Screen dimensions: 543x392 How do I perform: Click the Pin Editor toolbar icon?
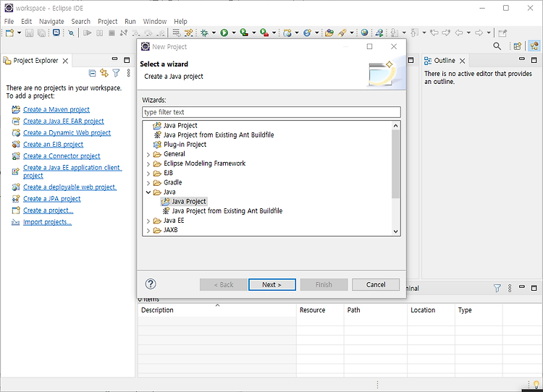[502, 33]
